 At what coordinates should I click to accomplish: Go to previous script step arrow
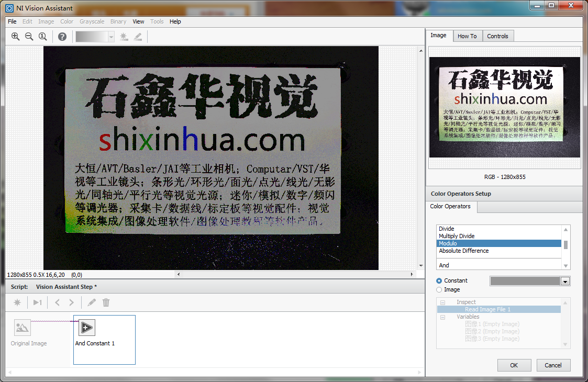[58, 302]
